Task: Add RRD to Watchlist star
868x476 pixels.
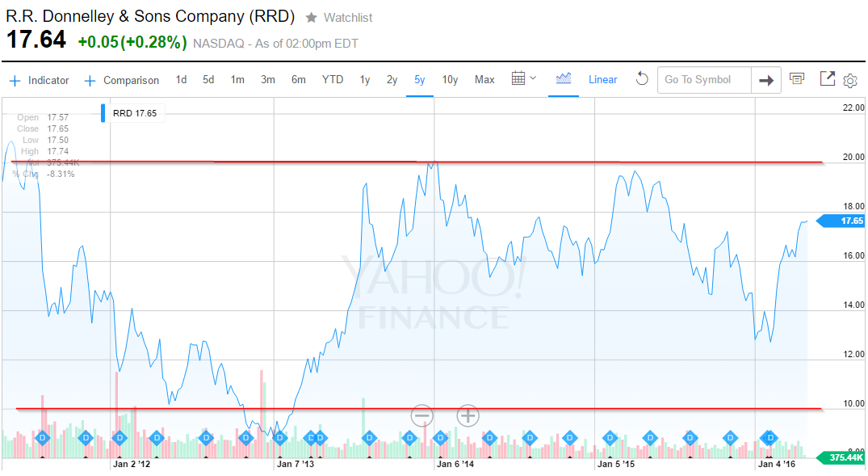Action: pyautogui.click(x=312, y=18)
